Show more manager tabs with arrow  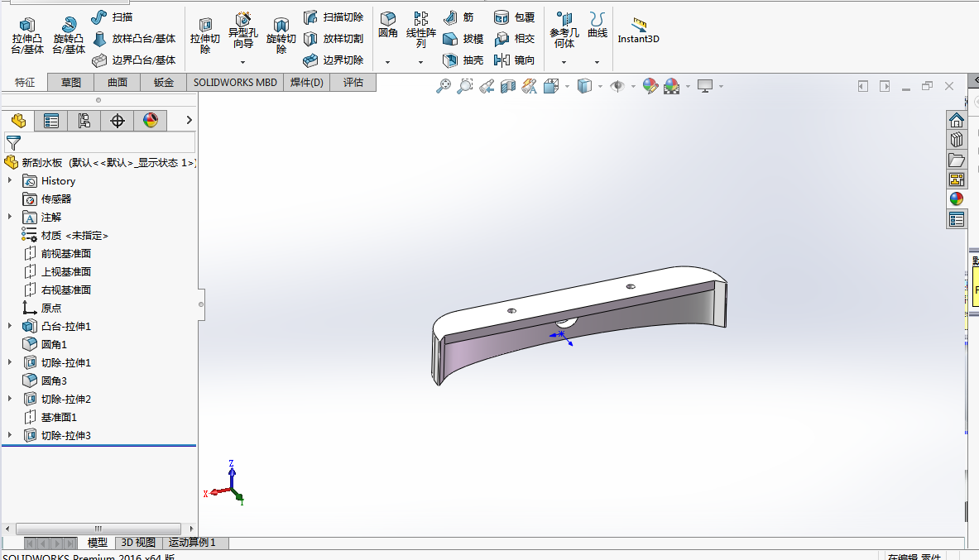(x=190, y=120)
